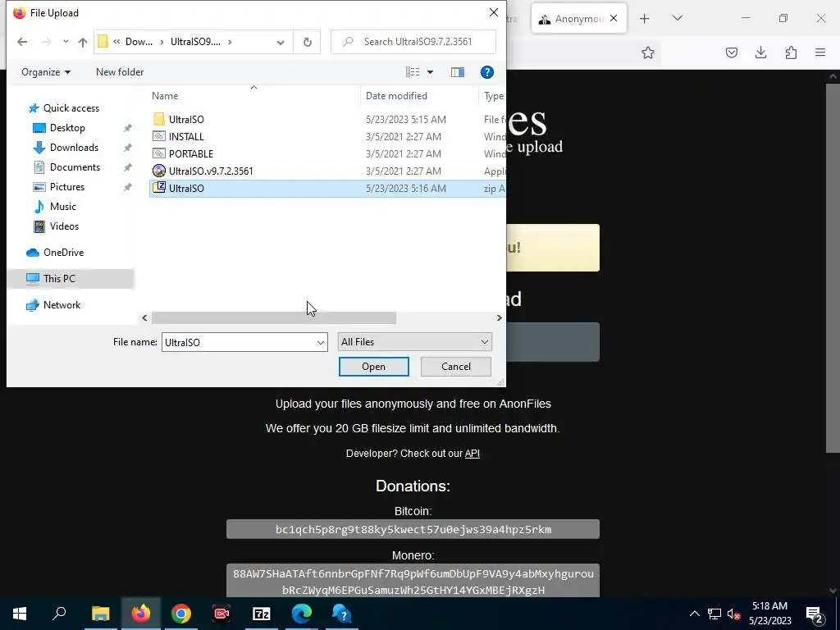Close the Anonymous Firefox tab
Screen dimensions: 840x630
614,18
